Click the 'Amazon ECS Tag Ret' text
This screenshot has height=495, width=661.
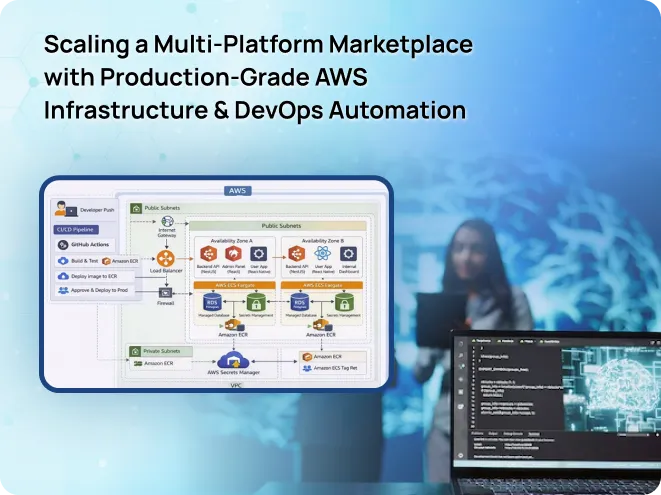pyautogui.click(x=336, y=368)
